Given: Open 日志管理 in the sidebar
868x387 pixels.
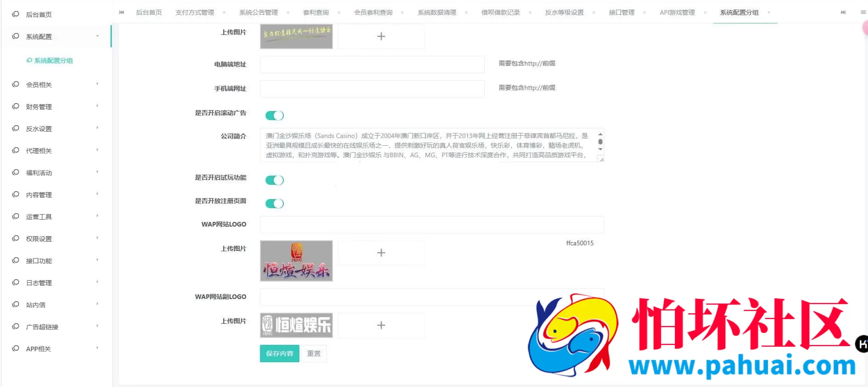Looking at the screenshot, I should tap(39, 283).
